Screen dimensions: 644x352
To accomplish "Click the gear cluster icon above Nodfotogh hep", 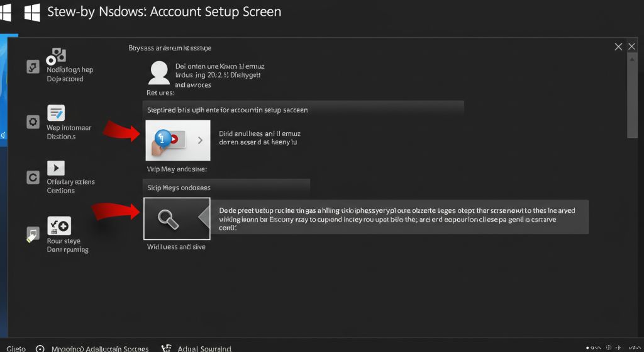I will 57,55.
